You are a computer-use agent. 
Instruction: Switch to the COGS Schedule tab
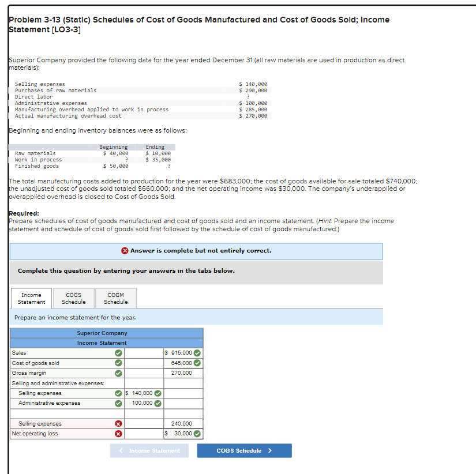(73, 298)
